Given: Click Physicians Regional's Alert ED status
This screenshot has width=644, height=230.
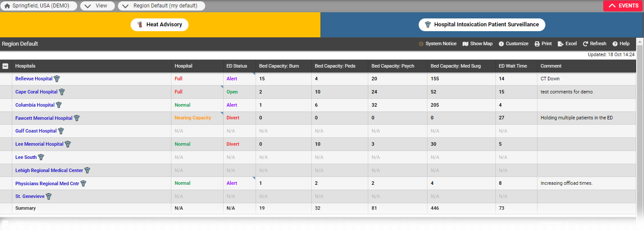Looking at the screenshot, I should tap(232, 183).
